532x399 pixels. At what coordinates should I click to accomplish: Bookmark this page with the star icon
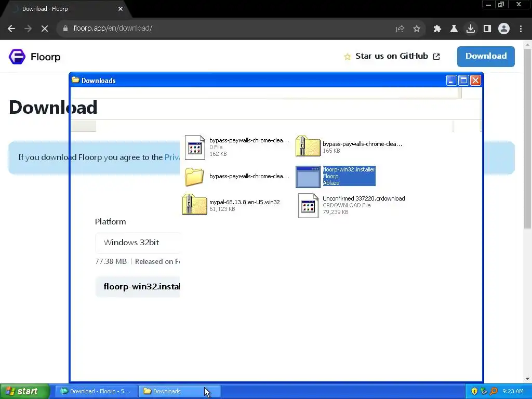pyautogui.click(x=417, y=29)
